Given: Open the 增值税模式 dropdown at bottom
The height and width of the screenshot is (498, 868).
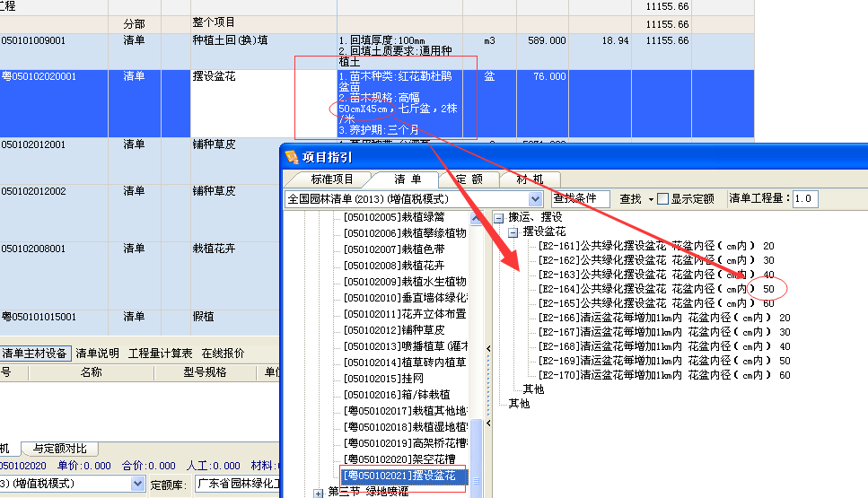Looking at the screenshot, I should click(138, 484).
